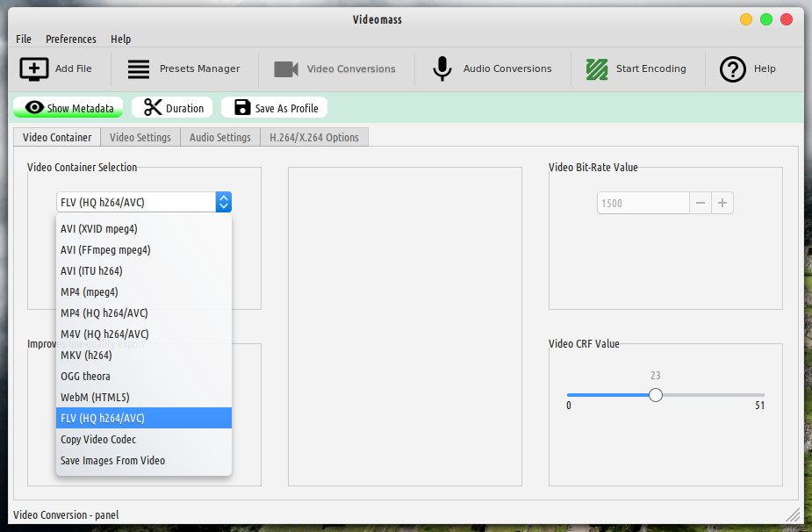Click the Add File toolbar label
Screen dimensions: 812x532
(x=74, y=68)
